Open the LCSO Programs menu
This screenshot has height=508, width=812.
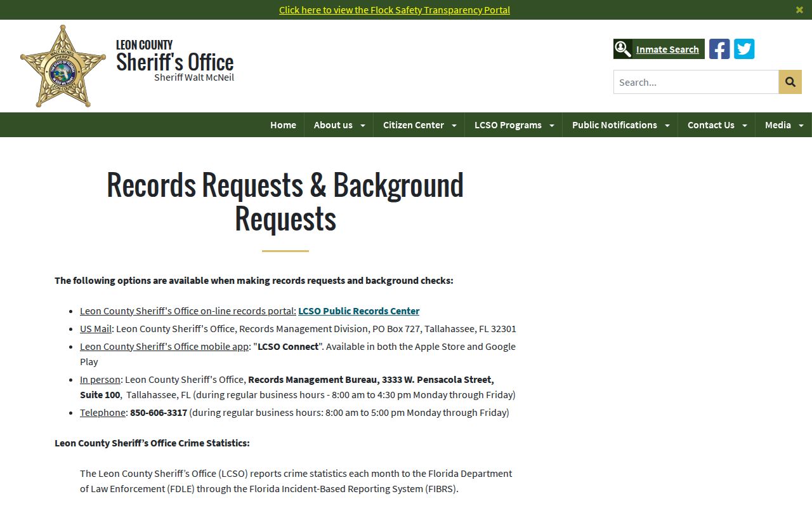click(x=508, y=125)
